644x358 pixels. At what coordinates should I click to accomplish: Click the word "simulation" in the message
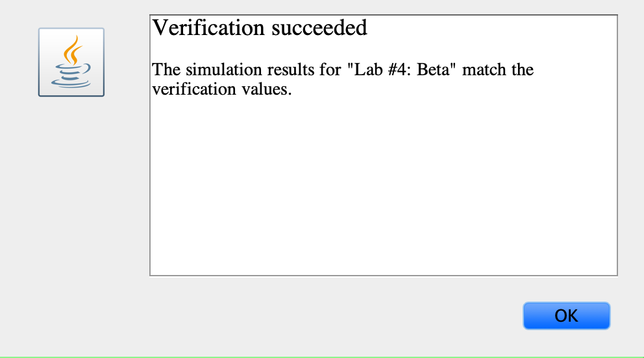click(224, 69)
